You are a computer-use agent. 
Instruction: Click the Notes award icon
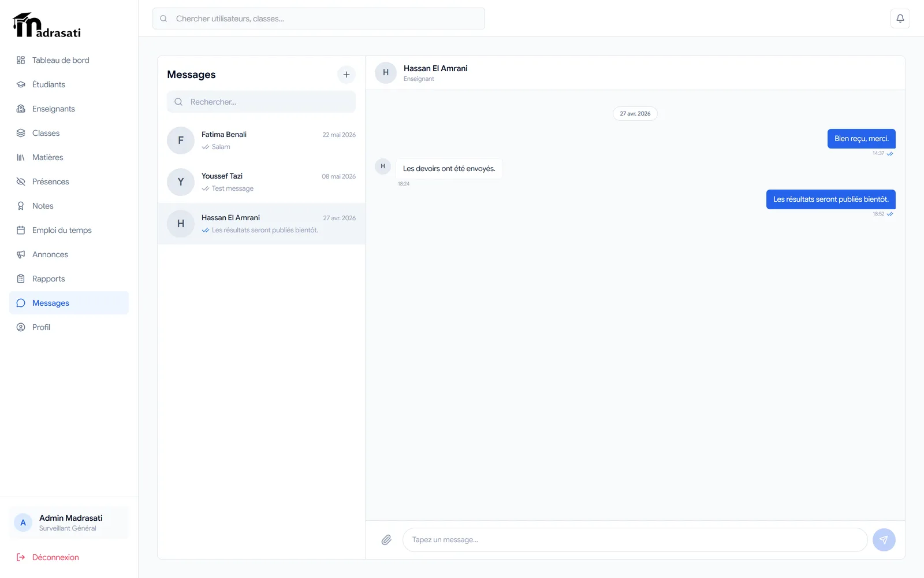tap(21, 206)
